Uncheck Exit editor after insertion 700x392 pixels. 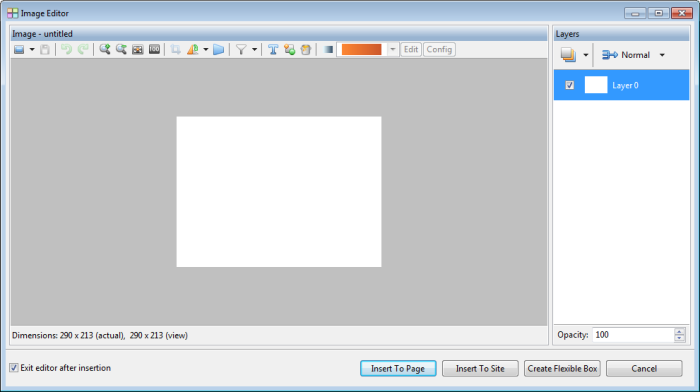point(14,368)
